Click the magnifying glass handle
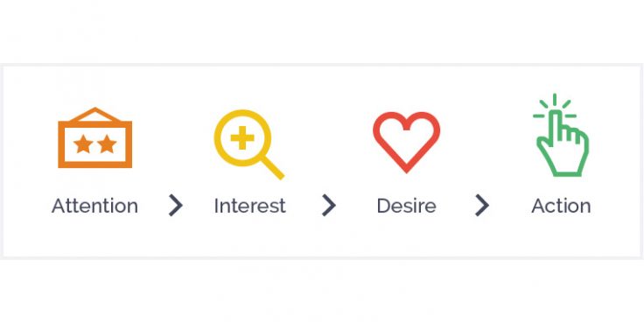644x322 pixels. pos(272,168)
